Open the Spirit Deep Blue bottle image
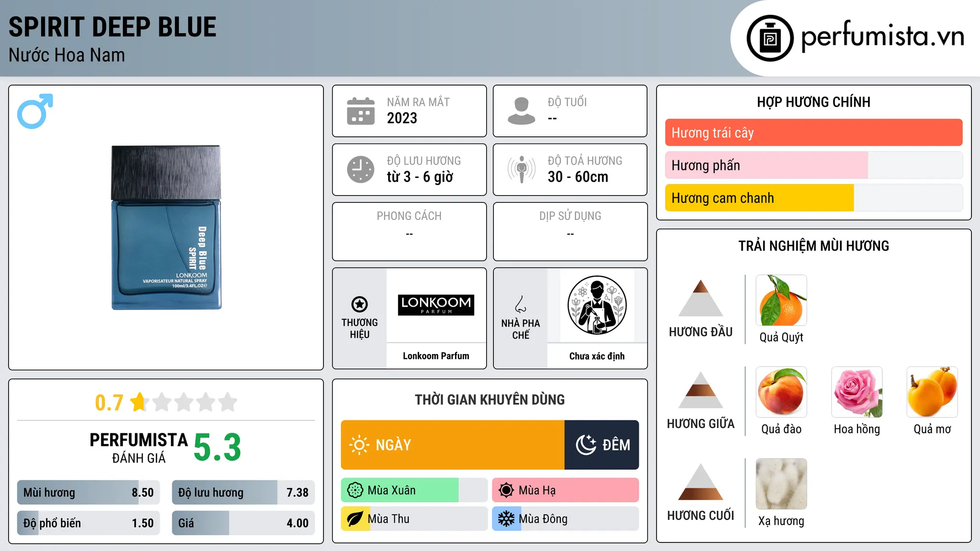Screen dimensions: 980x551 click(166, 228)
